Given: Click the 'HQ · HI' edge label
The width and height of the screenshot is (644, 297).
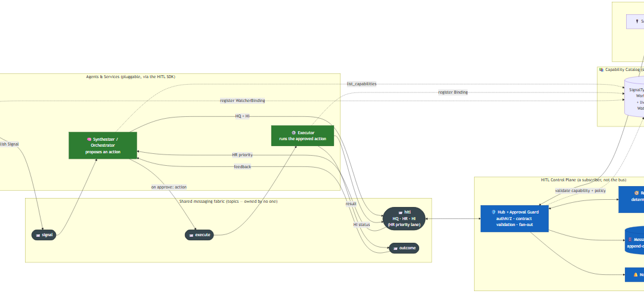Looking at the screenshot, I should (242, 116).
